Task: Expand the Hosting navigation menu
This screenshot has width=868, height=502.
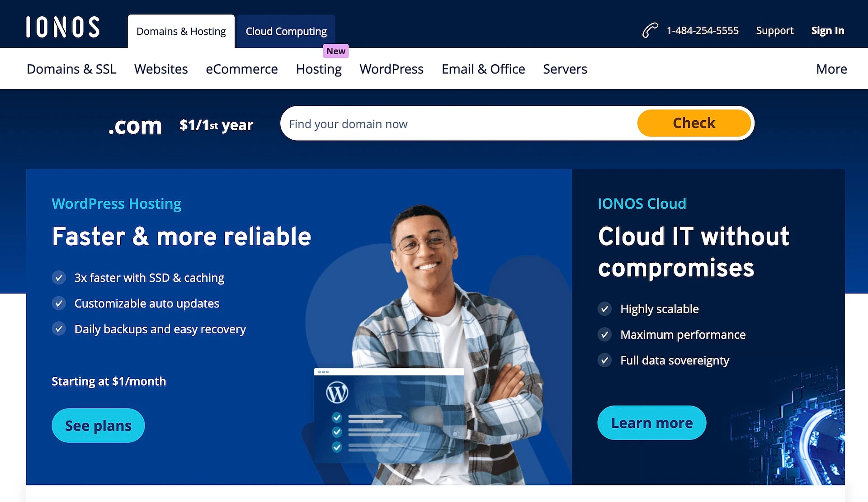Action: tap(318, 69)
